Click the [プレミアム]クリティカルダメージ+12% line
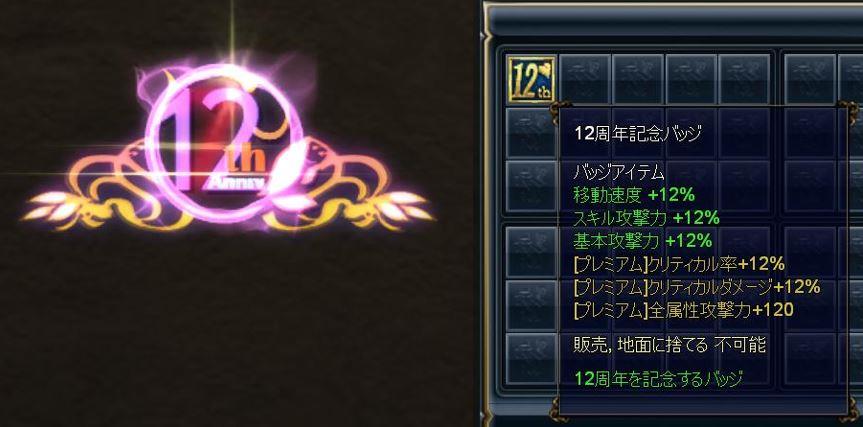The height and width of the screenshot is (427, 863). (x=697, y=287)
